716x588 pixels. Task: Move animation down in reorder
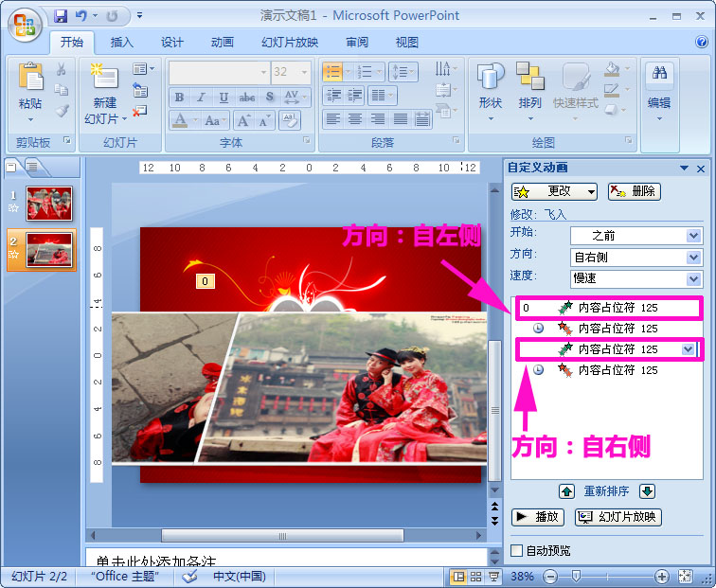[648, 491]
